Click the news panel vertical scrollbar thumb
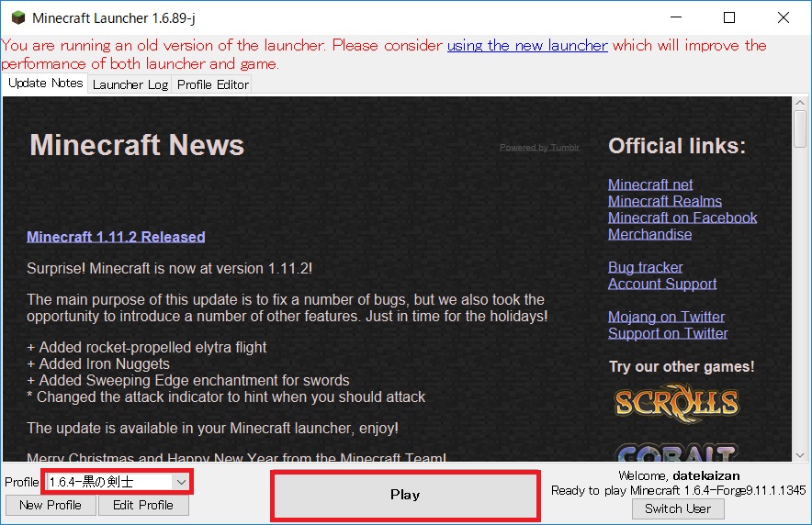 [x=800, y=128]
